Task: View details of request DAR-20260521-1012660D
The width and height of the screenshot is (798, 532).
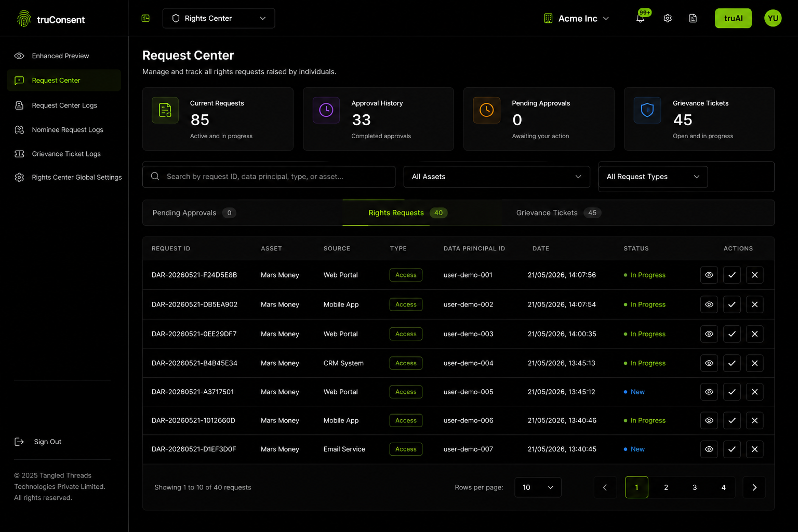Action: pos(709,420)
